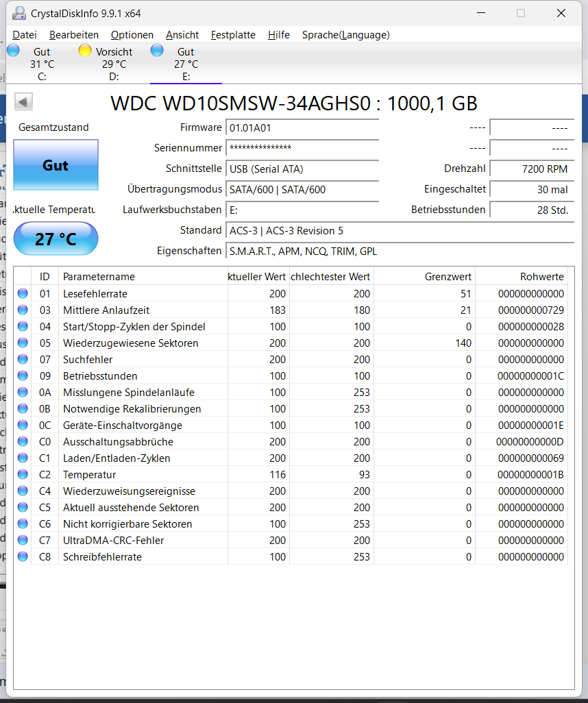Click the ID column header
The image size is (588, 703).
coord(45,277)
